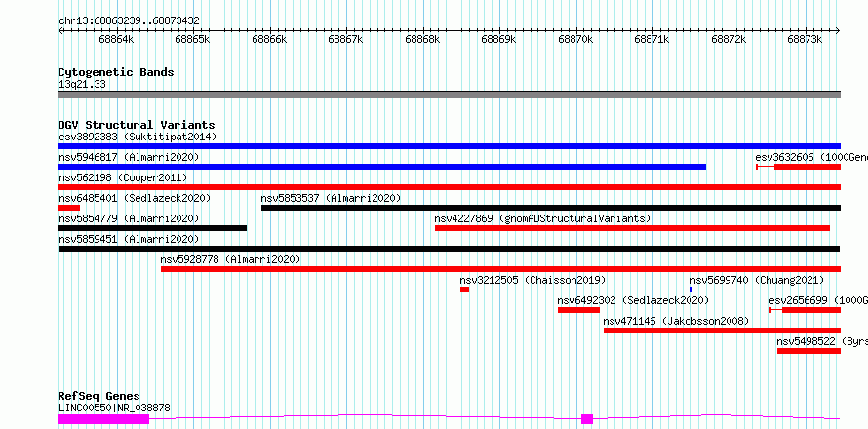Click the DGV Structural Variants track title
The width and height of the screenshot is (868, 429).
point(137,125)
